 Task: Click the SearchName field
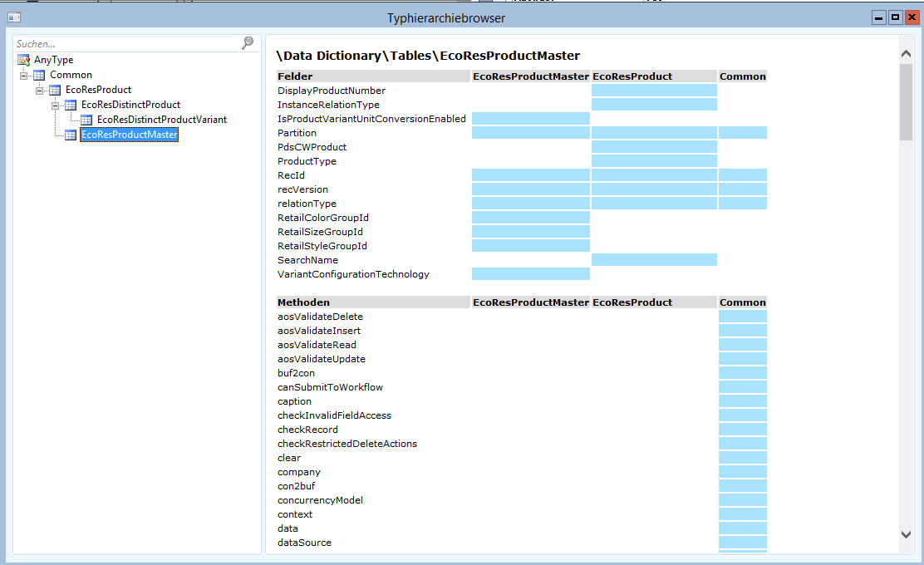pyautogui.click(x=307, y=260)
